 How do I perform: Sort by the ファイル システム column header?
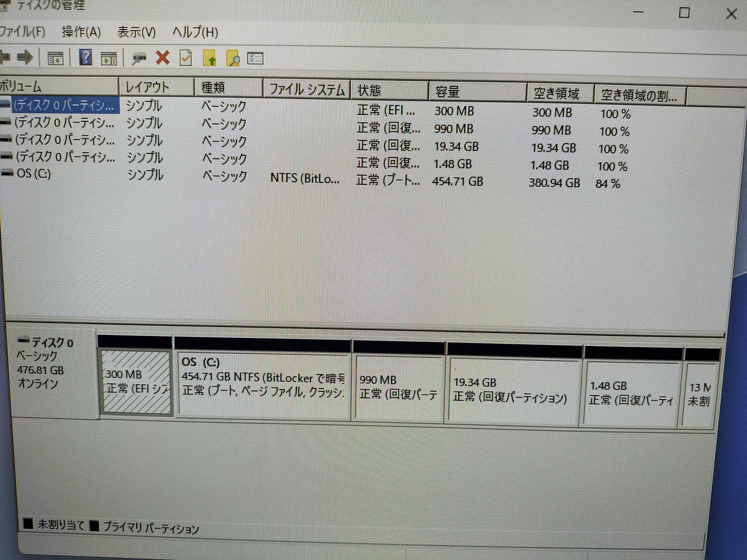[306, 89]
